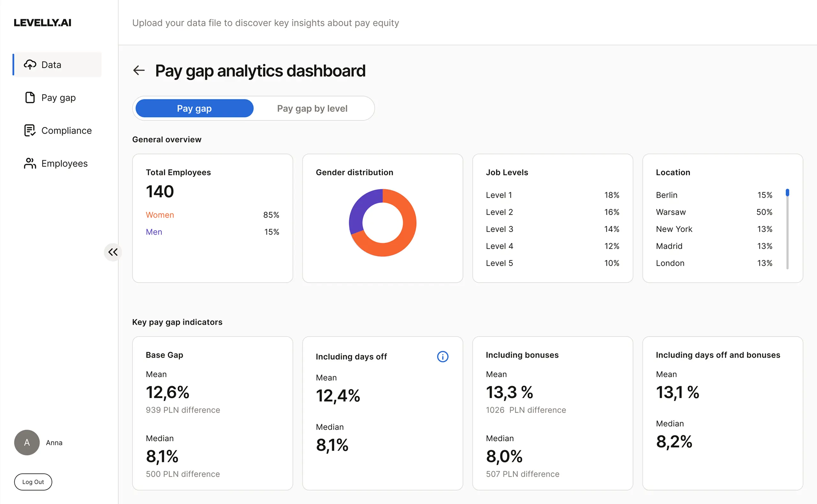Click the checklist icon beside Compliance

(x=30, y=130)
